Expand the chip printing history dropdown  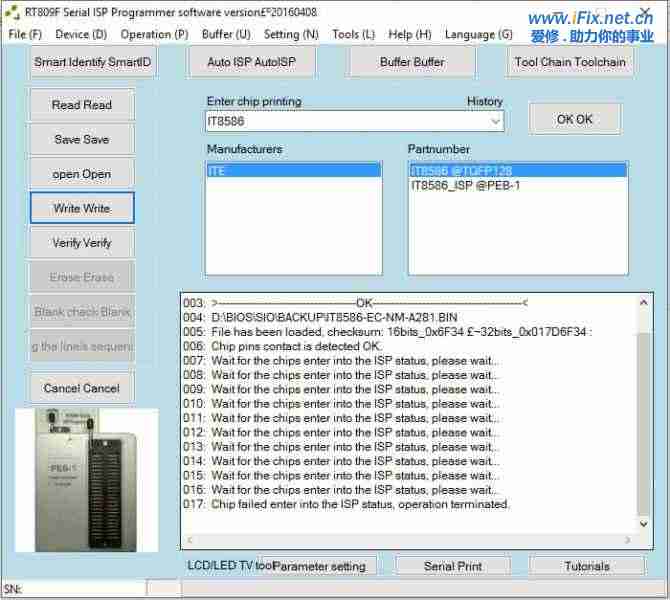(x=496, y=121)
